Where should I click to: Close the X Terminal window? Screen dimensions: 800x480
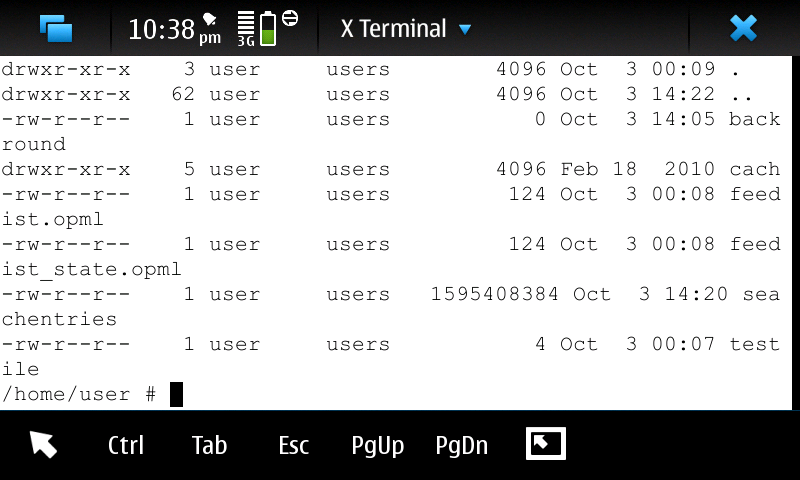(x=743, y=28)
